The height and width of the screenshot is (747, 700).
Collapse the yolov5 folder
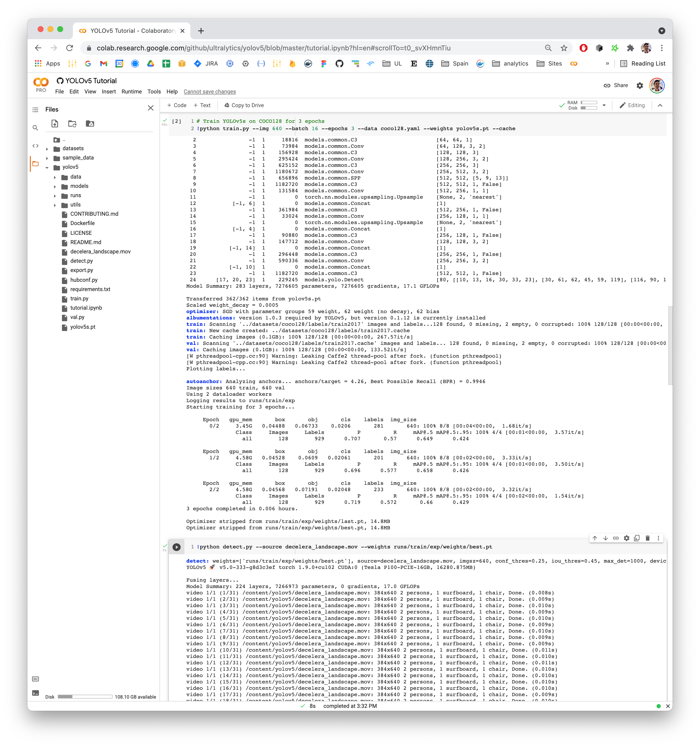pyautogui.click(x=47, y=167)
